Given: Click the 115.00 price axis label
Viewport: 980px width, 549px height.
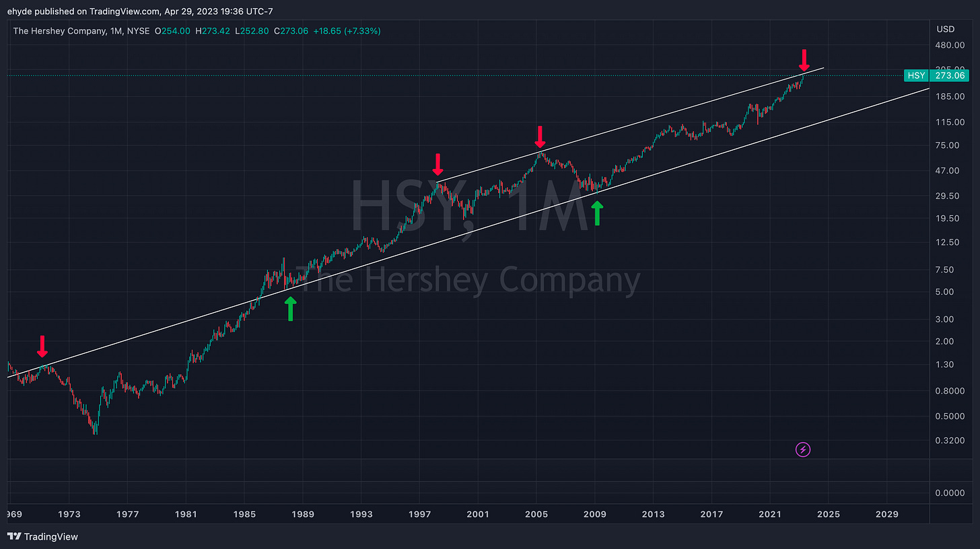Looking at the screenshot, I should [950, 122].
